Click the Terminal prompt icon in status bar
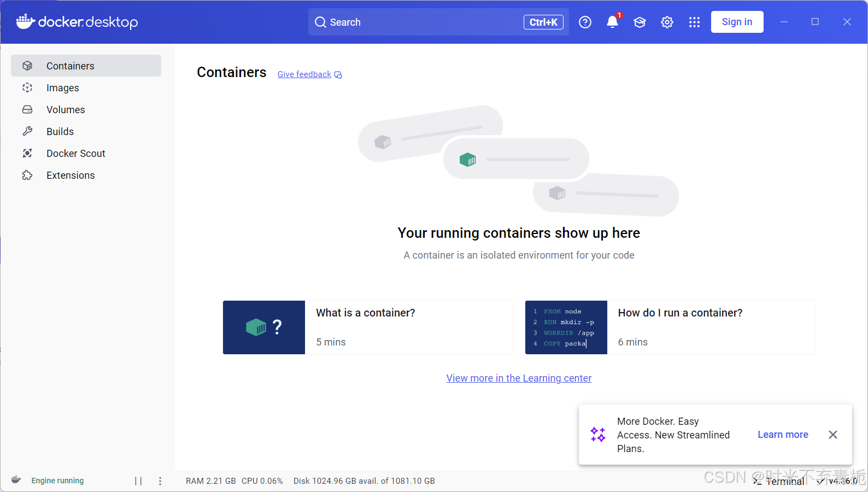Viewport: 868px width, 492px height. [757, 481]
